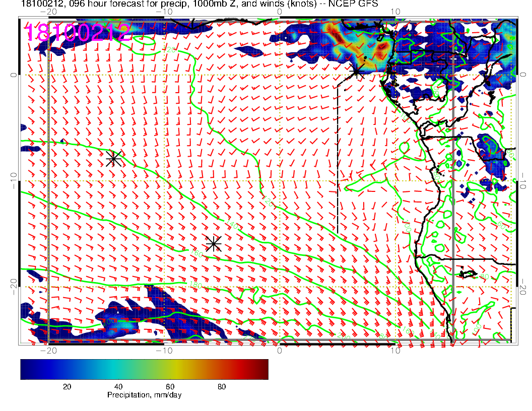Viewport: 532px width, 411px height.
Task: Click the cyan colorbar section above 40
Action: pos(118,369)
